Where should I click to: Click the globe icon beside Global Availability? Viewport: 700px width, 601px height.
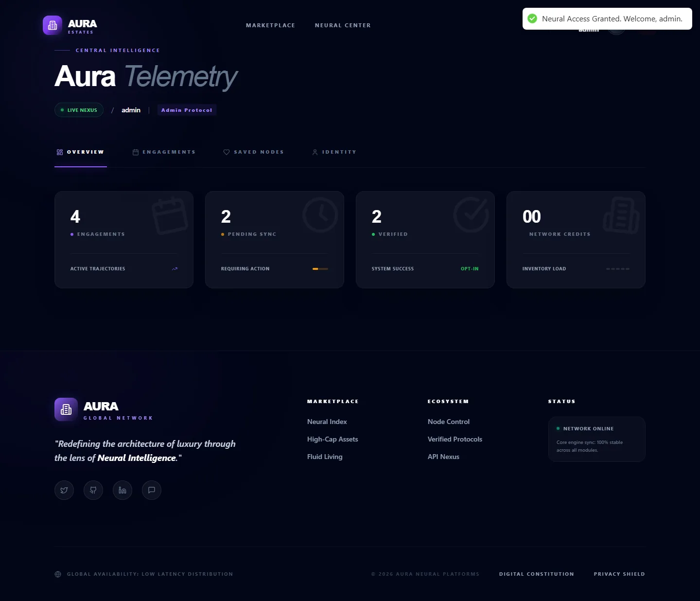(x=58, y=574)
